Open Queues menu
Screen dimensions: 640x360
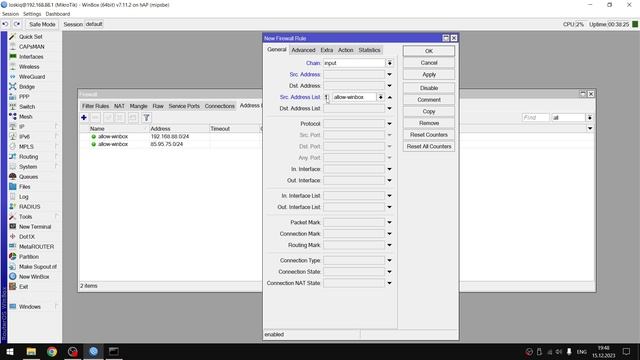(x=28, y=177)
